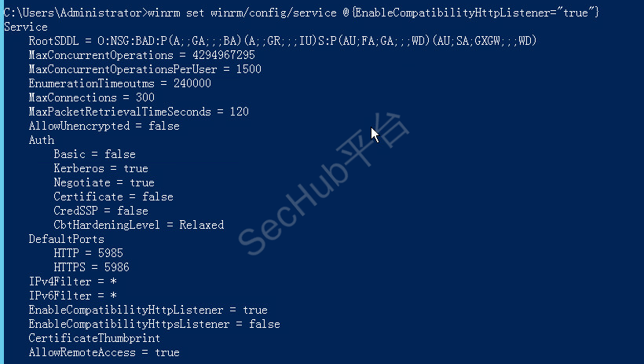
Task: Click the Basic = false entry
Action: 94,154
